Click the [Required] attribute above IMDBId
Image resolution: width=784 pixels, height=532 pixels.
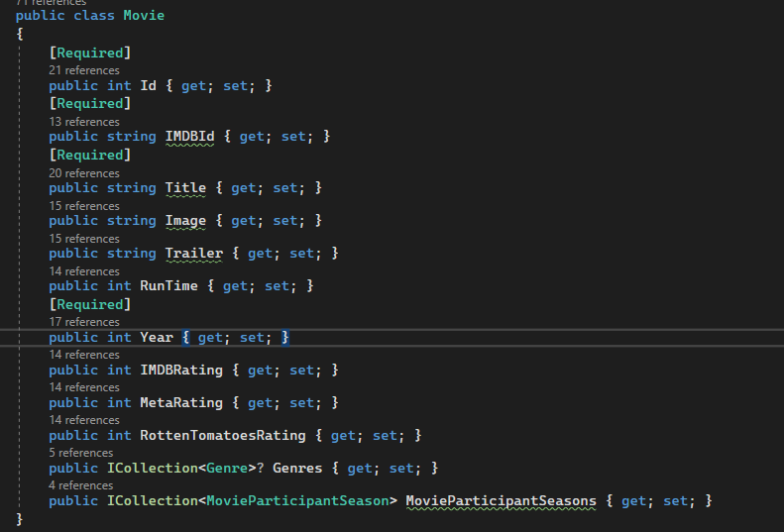(90, 103)
